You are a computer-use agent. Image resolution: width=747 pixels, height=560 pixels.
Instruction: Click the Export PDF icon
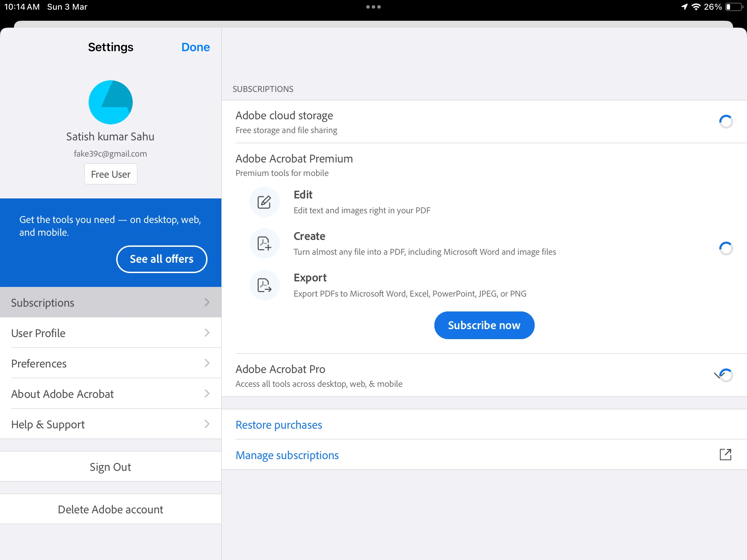click(x=264, y=286)
